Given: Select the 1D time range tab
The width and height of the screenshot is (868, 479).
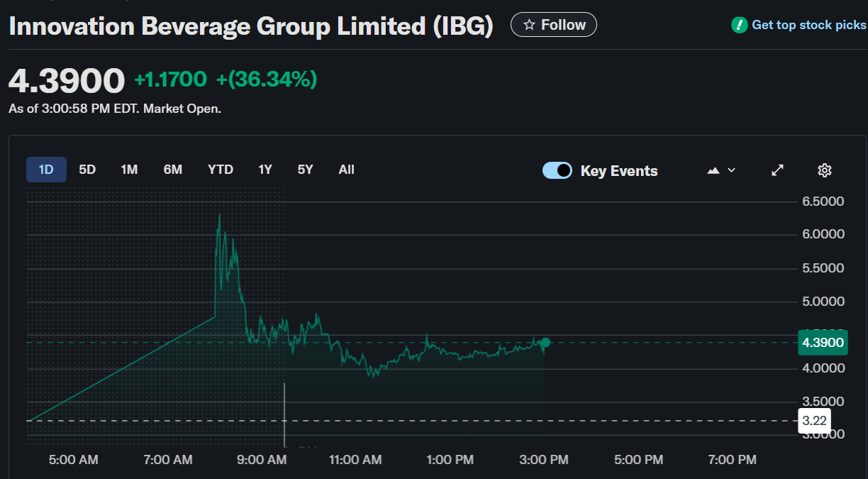Looking at the screenshot, I should tap(46, 170).
